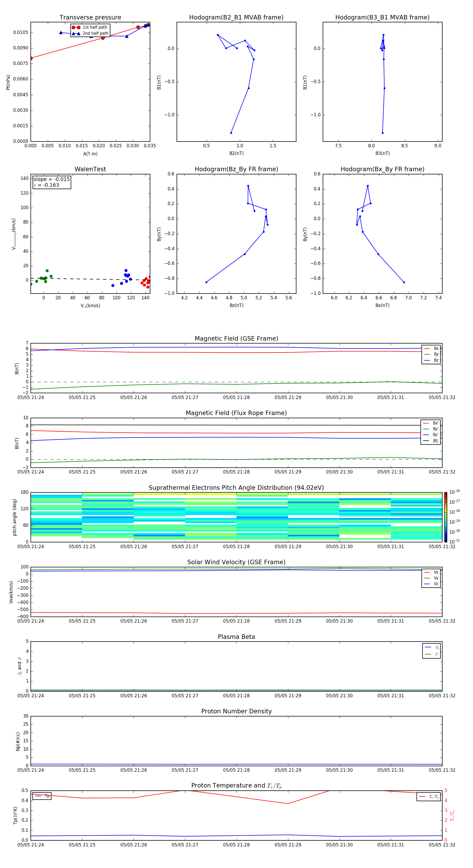Click the 'Solar Wind Velocity (GSE Frame)' title

coord(236,562)
